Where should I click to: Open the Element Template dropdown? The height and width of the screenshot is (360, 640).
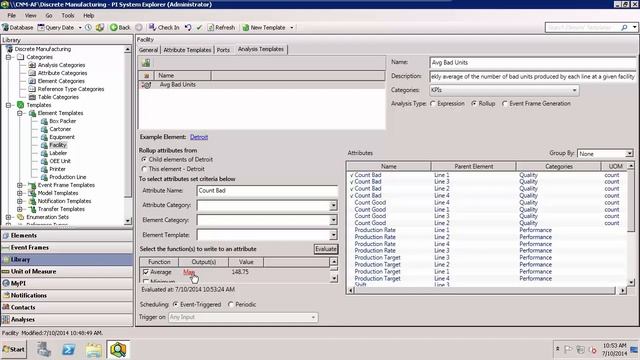(333, 235)
